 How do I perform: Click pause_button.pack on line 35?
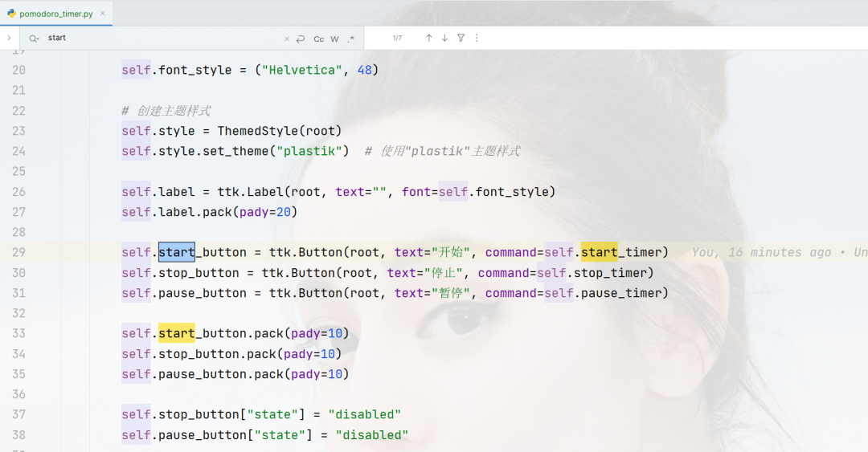[221, 374]
